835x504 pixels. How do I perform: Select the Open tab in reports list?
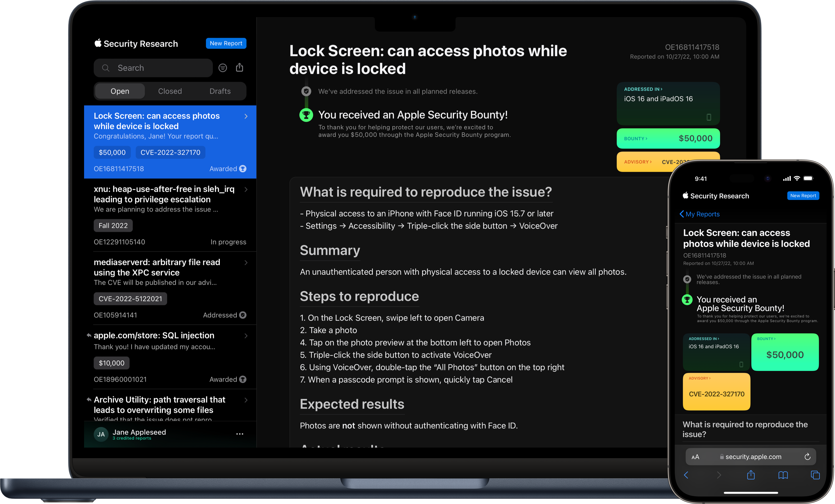119,91
